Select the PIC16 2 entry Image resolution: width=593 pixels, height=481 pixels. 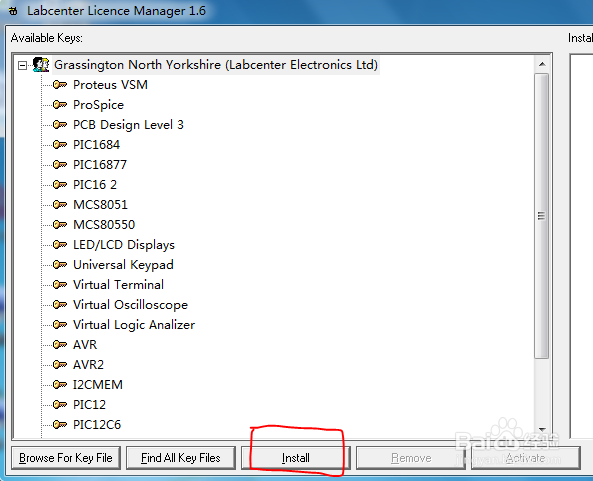pos(95,185)
